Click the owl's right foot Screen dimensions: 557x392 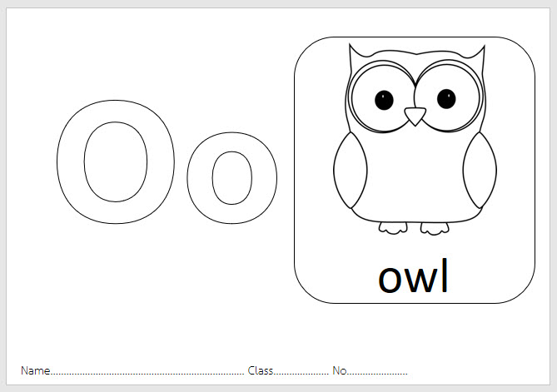point(435,229)
